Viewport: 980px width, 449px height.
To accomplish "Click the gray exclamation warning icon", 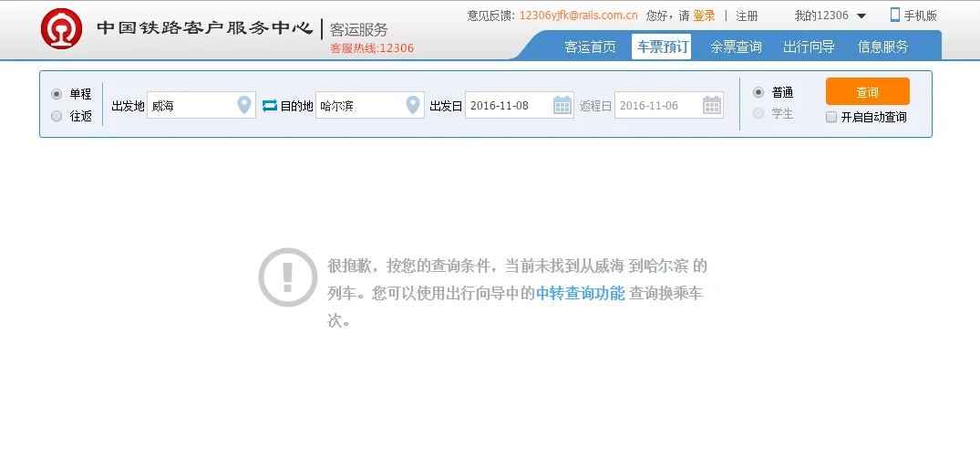I will coord(287,277).
